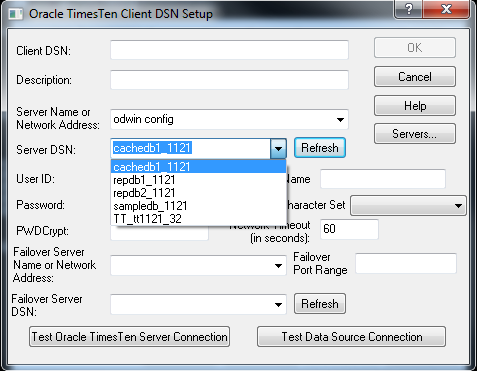This screenshot has width=477, height=371.
Task: Refresh the Failover Server DSN list
Action: 320,304
